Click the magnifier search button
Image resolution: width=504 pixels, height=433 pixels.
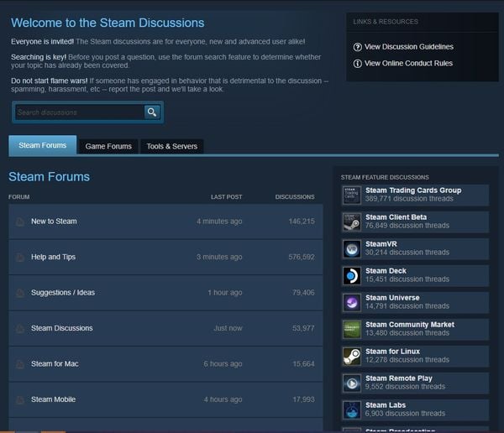click(152, 112)
